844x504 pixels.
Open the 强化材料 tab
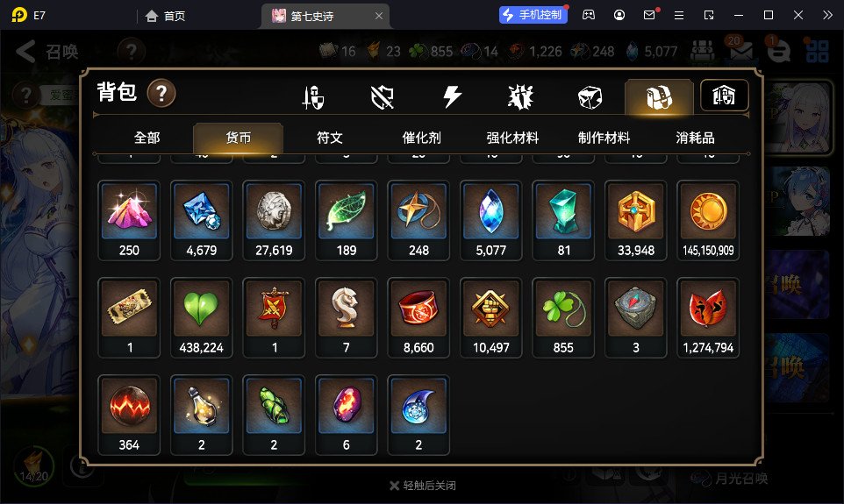(x=512, y=138)
